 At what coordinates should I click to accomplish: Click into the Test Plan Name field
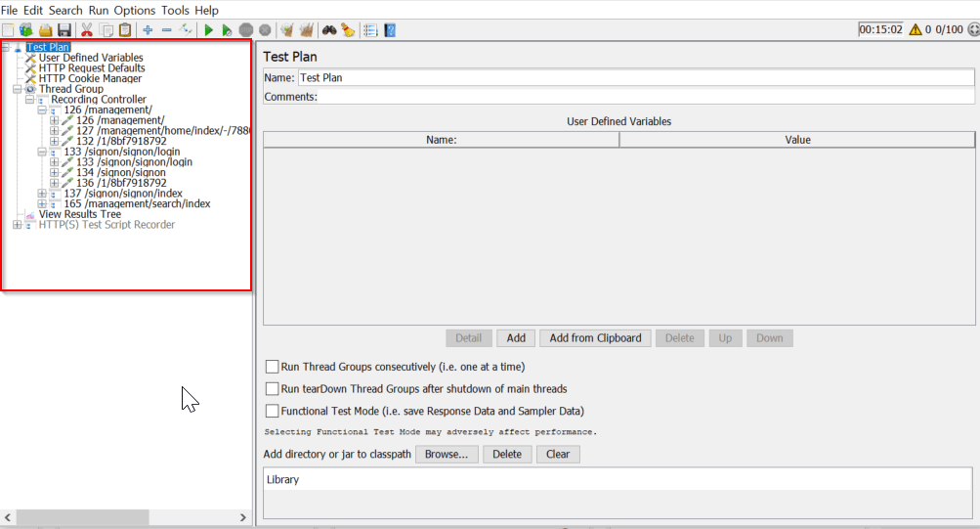click(x=635, y=77)
